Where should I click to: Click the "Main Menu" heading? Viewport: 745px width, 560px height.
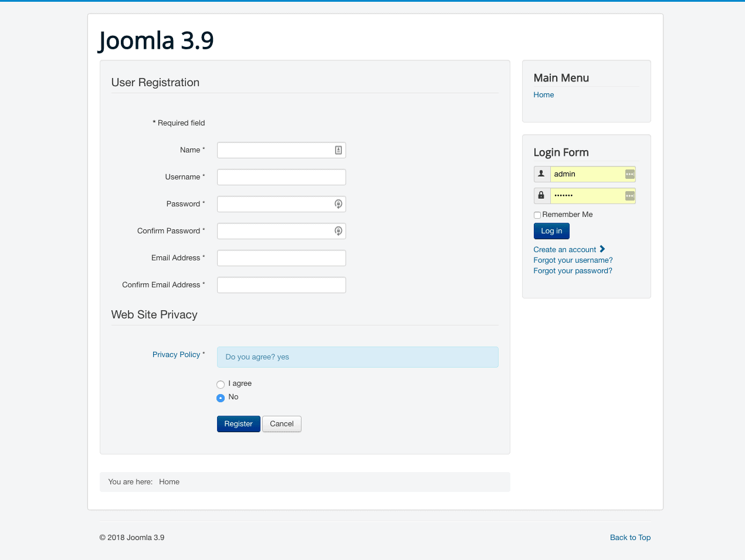[561, 78]
